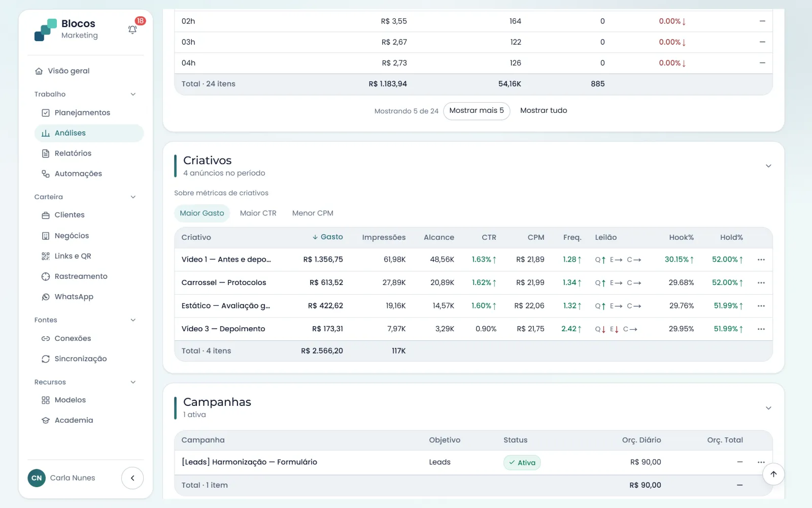Open more options for Carrossel — Protocolos row
Screen dimensions: 812x508
click(761, 283)
